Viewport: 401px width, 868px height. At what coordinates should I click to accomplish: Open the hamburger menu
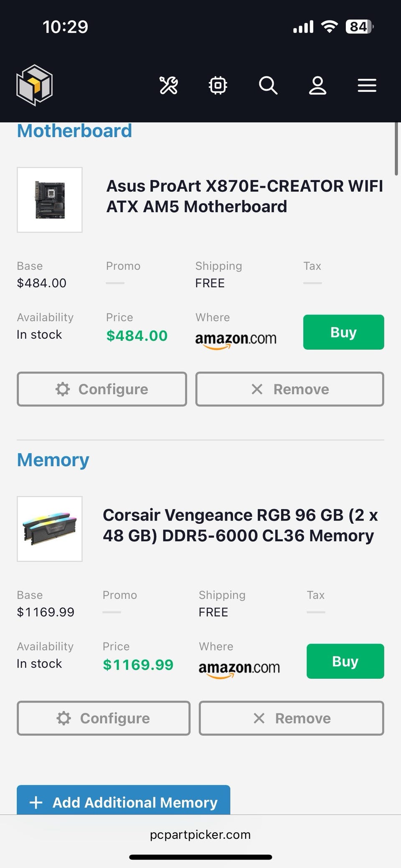coord(367,85)
